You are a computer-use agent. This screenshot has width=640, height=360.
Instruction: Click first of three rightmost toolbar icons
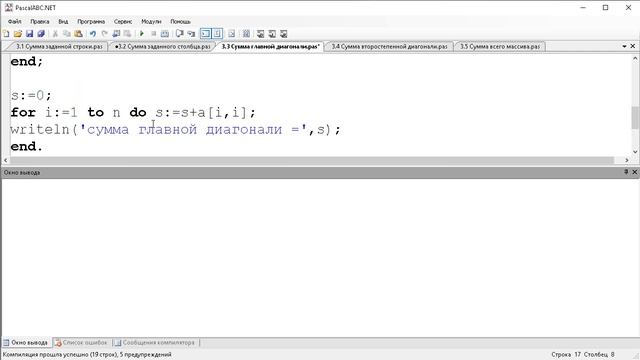point(260,34)
